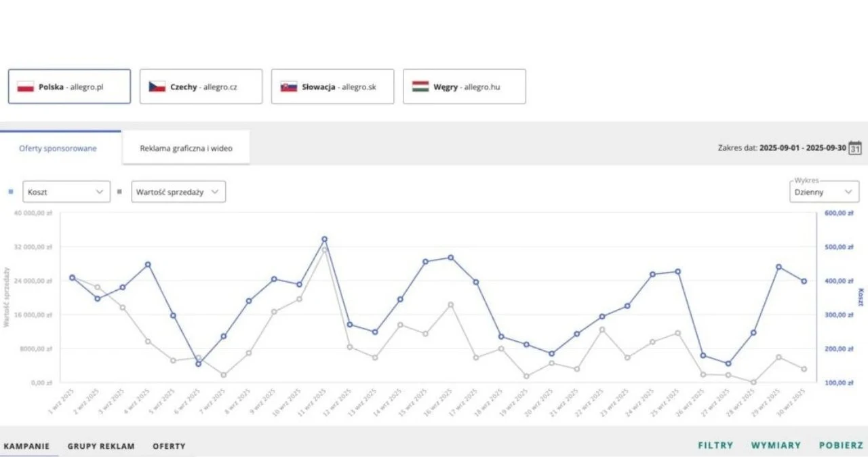The height and width of the screenshot is (457, 868).
Task: Click the Czech flag icon
Action: tap(157, 87)
